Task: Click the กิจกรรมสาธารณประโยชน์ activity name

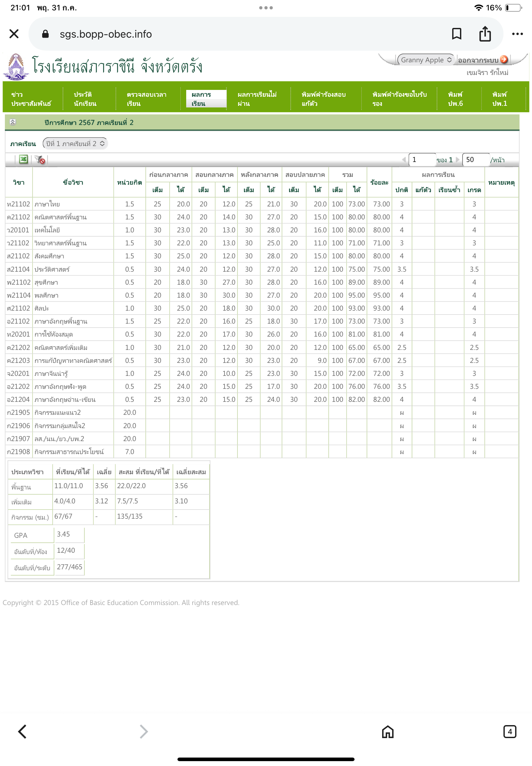Action: [x=69, y=452]
